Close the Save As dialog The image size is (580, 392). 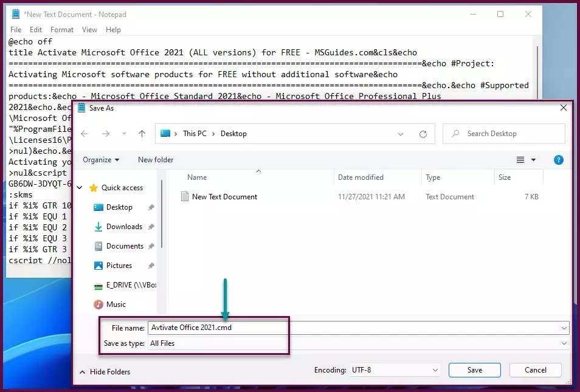click(x=564, y=108)
